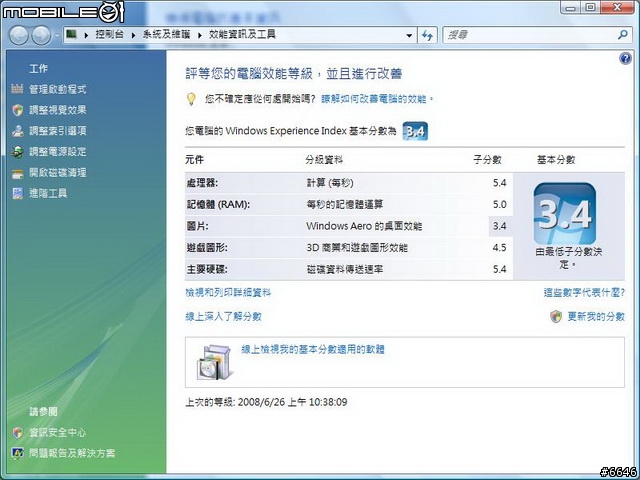Click the 每秒的記憶體運算 text

[344, 204]
